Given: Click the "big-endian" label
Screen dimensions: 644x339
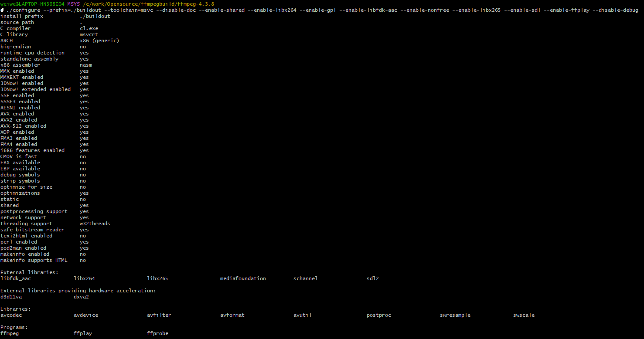Looking at the screenshot, I should [x=16, y=47].
